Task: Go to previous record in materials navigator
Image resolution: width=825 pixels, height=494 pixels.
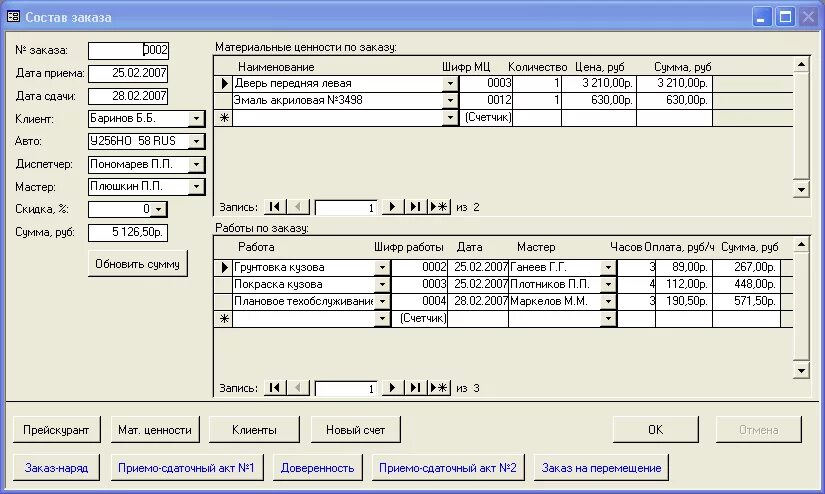Action: 298,207
